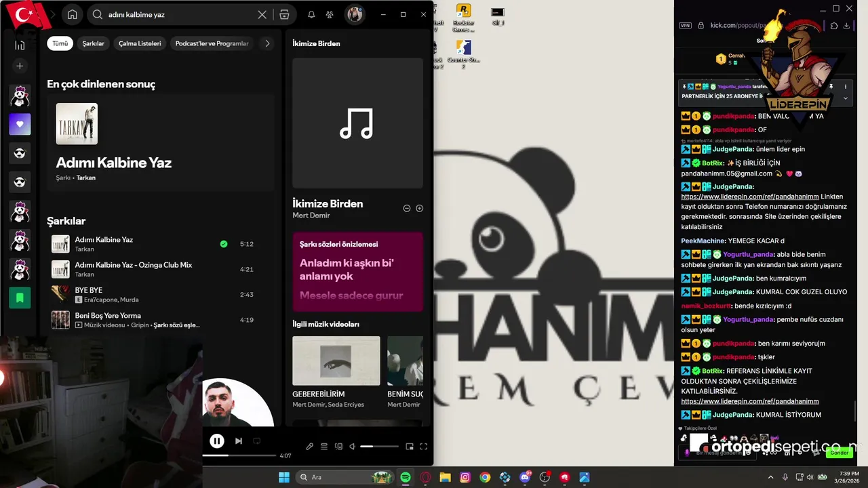Select Podcast'ler ve Programlar filter
Viewport: 868px width, 488px height.
[212, 43]
